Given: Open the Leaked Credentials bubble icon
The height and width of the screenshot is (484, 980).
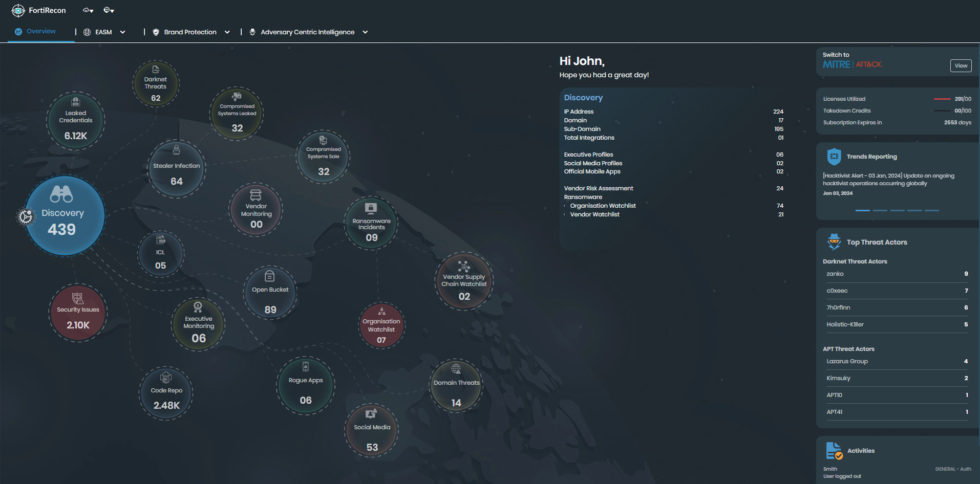Looking at the screenshot, I should pos(76,101).
